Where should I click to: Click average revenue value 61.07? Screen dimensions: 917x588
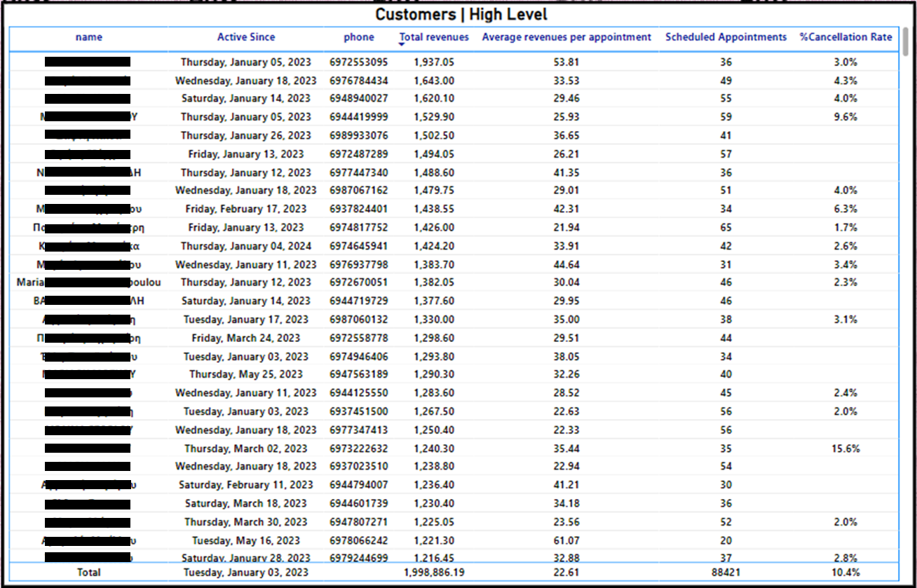(x=566, y=540)
